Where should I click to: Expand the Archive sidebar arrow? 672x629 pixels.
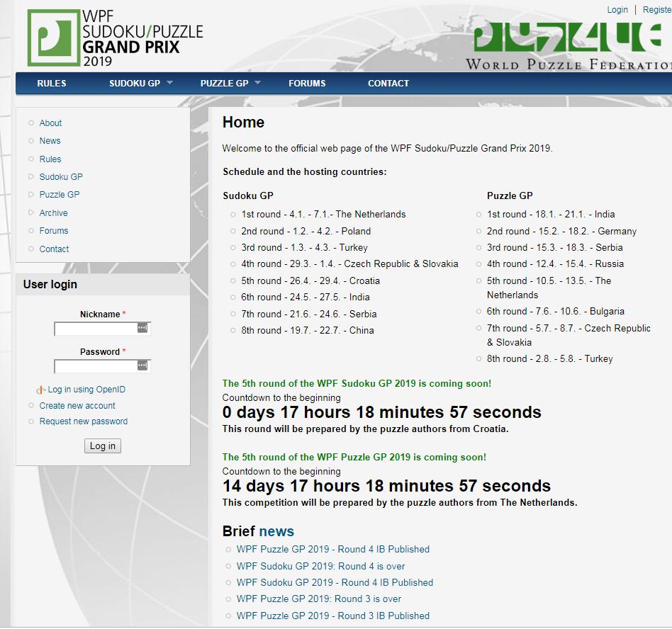pos(31,212)
